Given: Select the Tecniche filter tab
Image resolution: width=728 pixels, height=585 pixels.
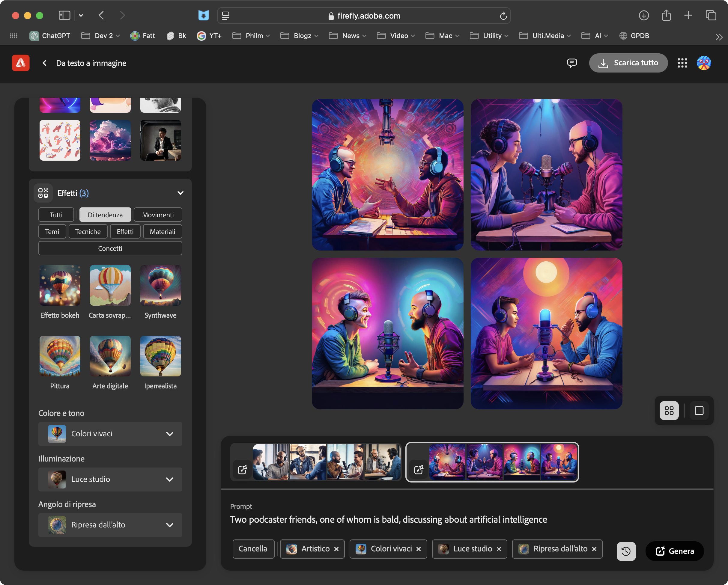Looking at the screenshot, I should point(88,232).
